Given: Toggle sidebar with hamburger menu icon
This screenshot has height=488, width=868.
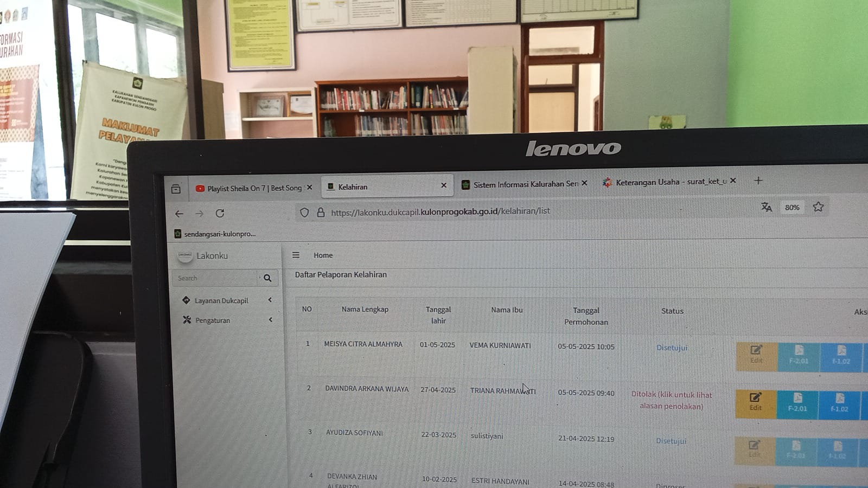Looking at the screenshot, I should (296, 255).
